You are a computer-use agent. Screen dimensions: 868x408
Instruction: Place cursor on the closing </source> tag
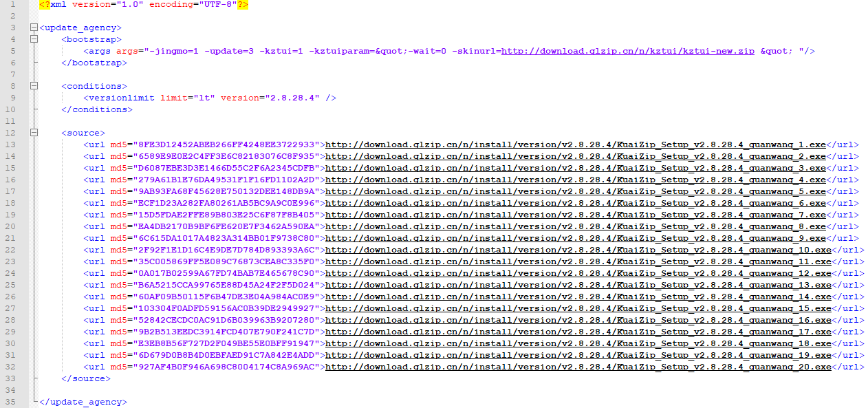(x=85, y=378)
